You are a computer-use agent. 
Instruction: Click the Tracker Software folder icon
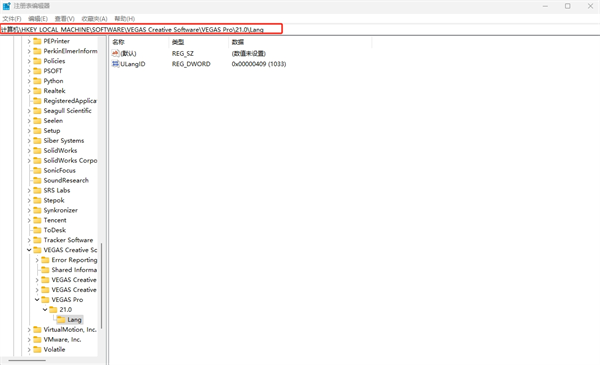tap(37, 240)
